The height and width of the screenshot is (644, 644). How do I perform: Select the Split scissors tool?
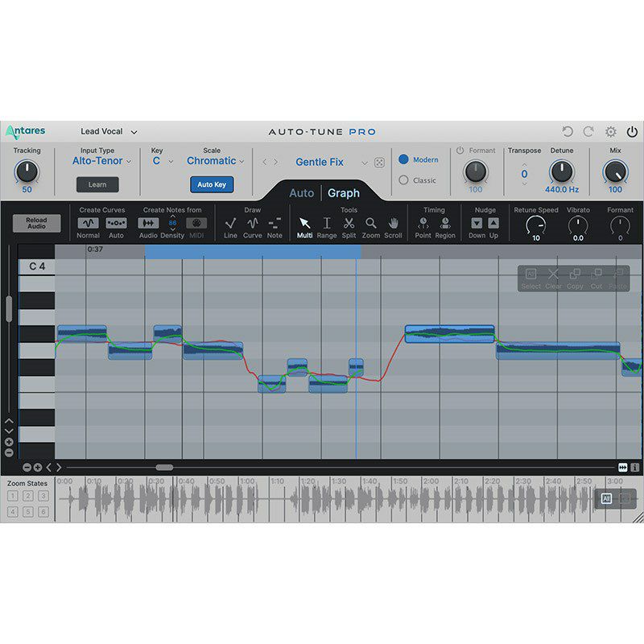[x=349, y=223]
